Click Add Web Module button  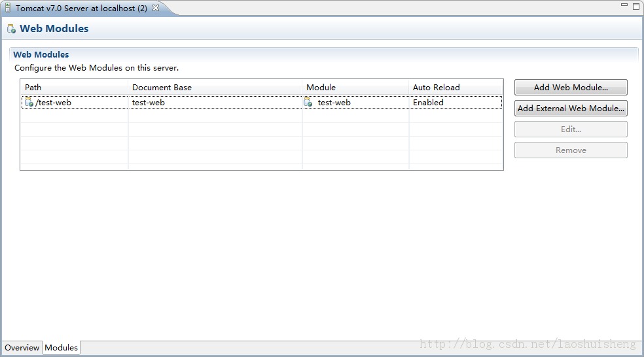tap(571, 88)
